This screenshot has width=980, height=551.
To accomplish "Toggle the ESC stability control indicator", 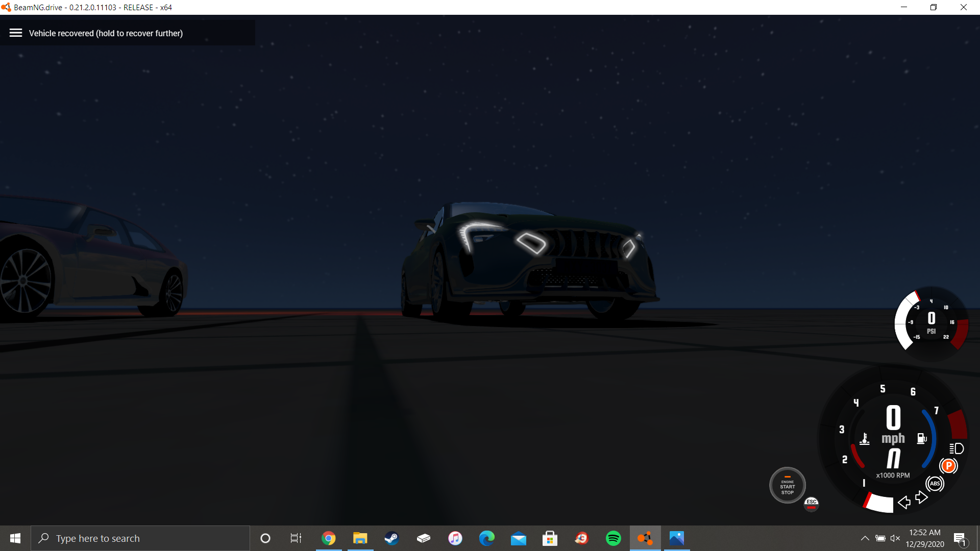I will pyautogui.click(x=811, y=504).
